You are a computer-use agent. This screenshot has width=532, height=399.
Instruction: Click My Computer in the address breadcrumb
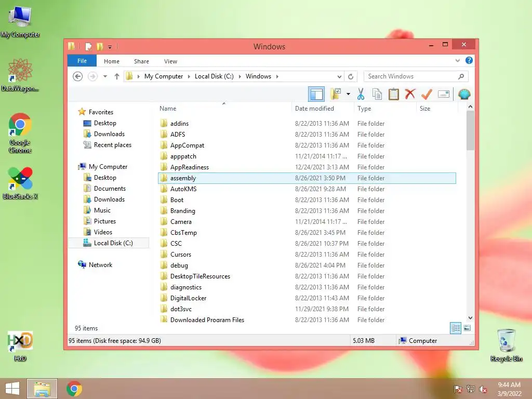point(164,76)
